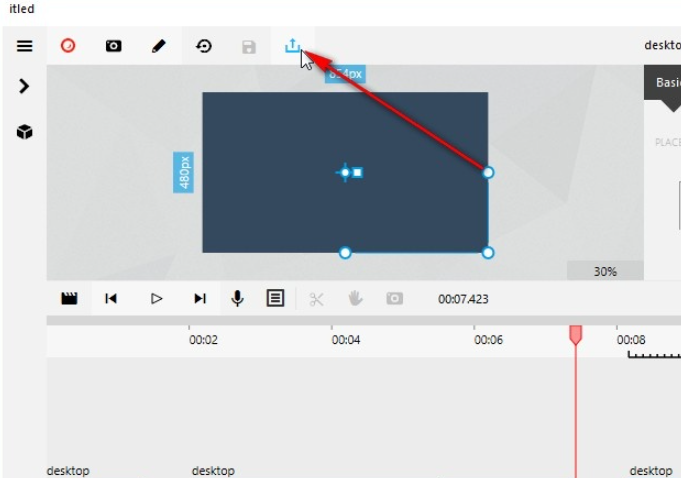Click the red playhead marker
This screenshot has height=478, width=681.
click(x=576, y=335)
